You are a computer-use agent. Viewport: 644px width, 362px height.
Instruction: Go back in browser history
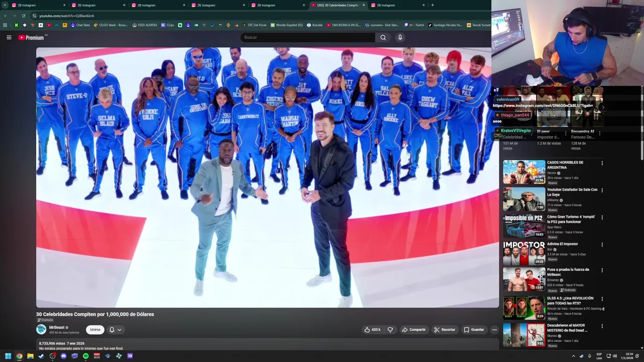pos(5,16)
